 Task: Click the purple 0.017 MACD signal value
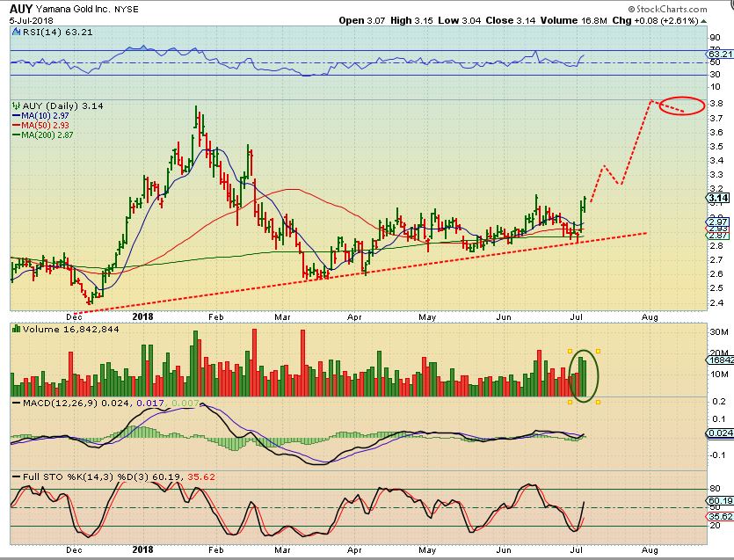coord(150,403)
